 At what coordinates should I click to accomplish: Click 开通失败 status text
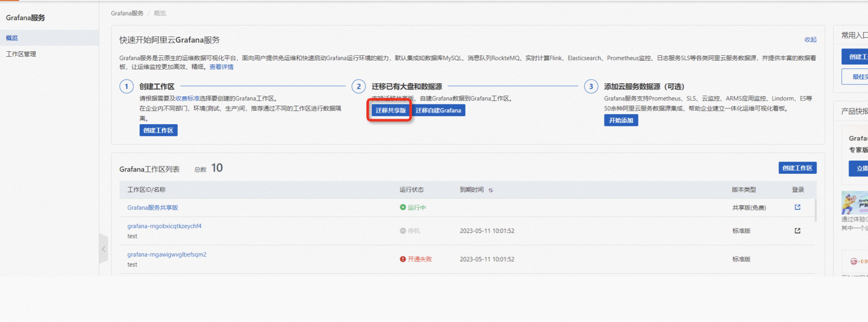click(x=420, y=259)
